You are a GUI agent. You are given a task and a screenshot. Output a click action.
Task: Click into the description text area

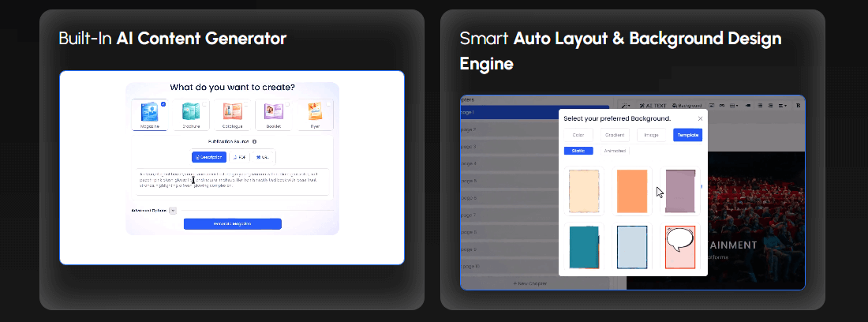[x=233, y=182]
